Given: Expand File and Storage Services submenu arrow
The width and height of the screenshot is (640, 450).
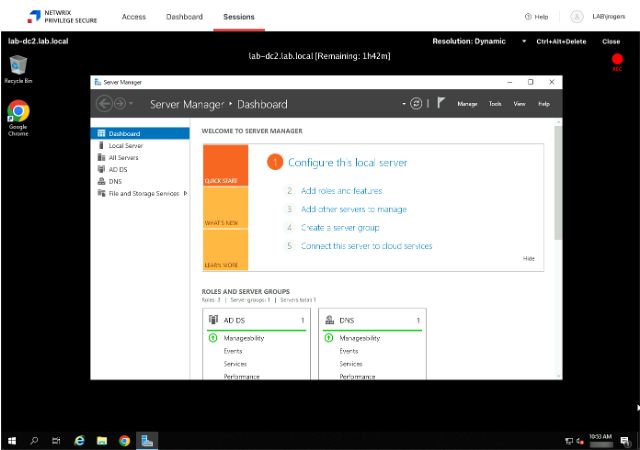Looking at the screenshot, I should point(185,193).
